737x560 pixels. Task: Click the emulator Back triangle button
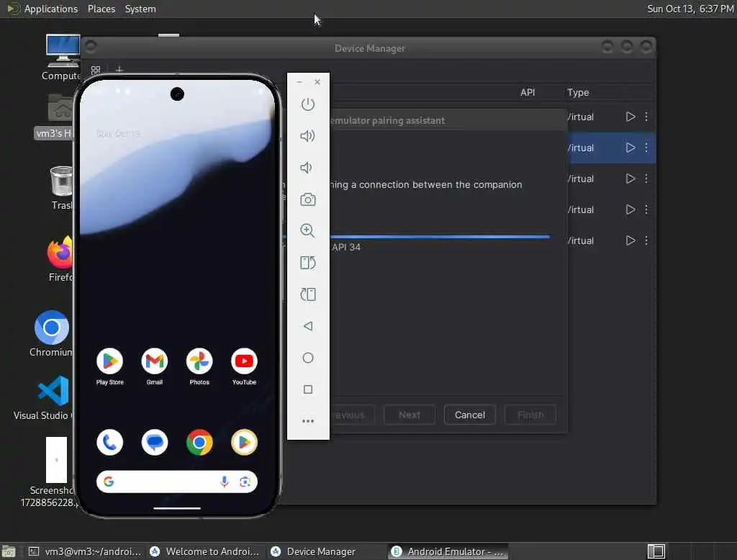tap(308, 326)
